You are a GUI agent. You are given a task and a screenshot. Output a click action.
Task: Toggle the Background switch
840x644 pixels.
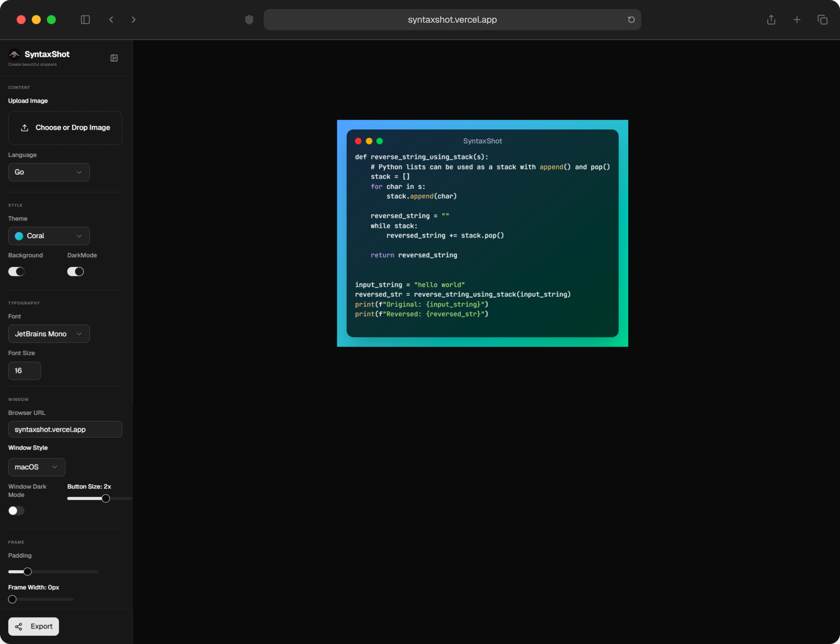(x=17, y=271)
